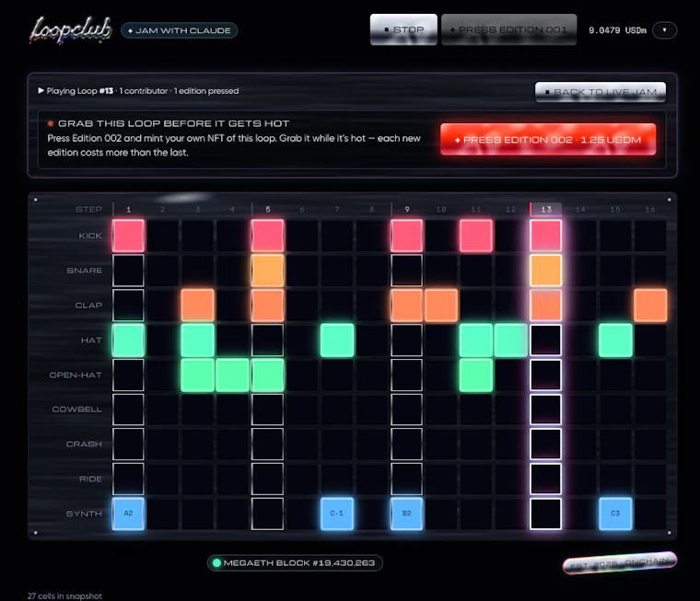
Task: Click the loopclub logo
Action: (x=70, y=29)
